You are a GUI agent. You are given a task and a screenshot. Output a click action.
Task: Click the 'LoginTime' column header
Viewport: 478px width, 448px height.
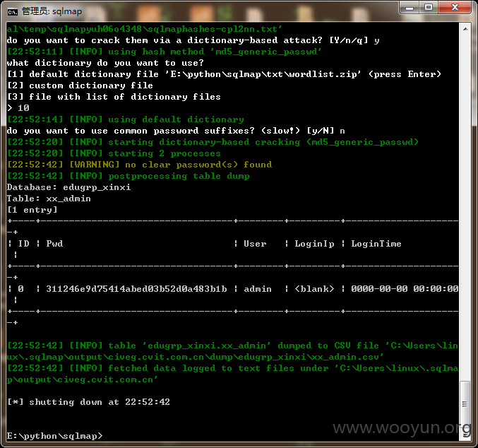[376, 244]
